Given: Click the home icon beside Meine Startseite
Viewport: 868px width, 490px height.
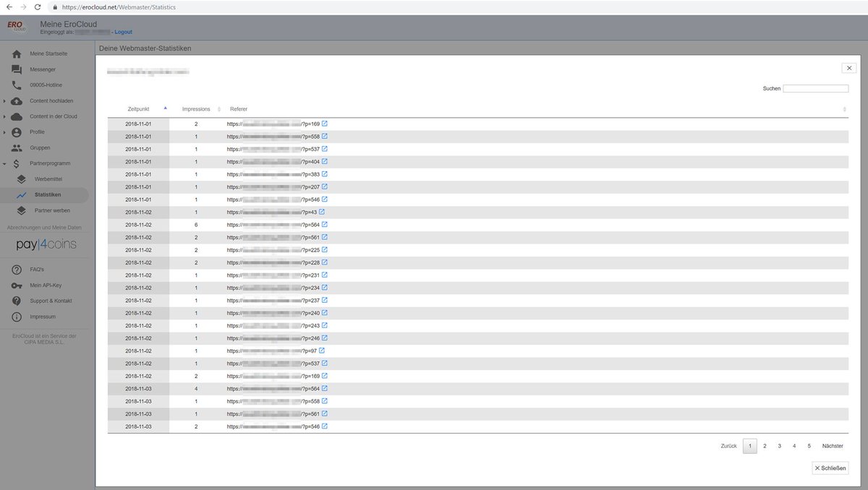Looking at the screenshot, I should [x=17, y=54].
